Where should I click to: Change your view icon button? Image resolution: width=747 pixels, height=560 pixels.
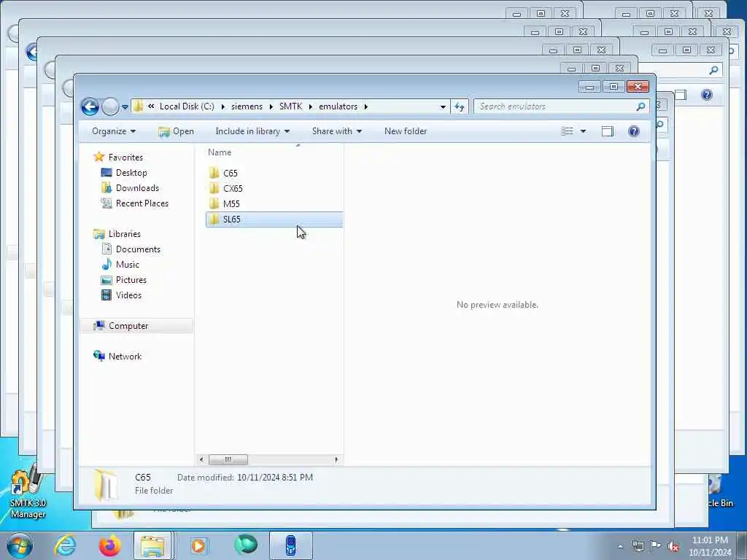(567, 131)
